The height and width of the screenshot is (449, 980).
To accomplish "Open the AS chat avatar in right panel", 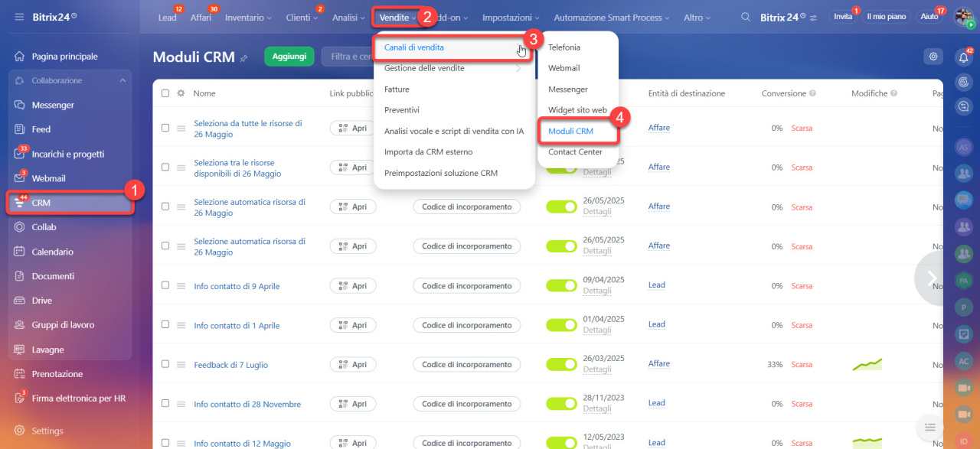I will pos(964,147).
